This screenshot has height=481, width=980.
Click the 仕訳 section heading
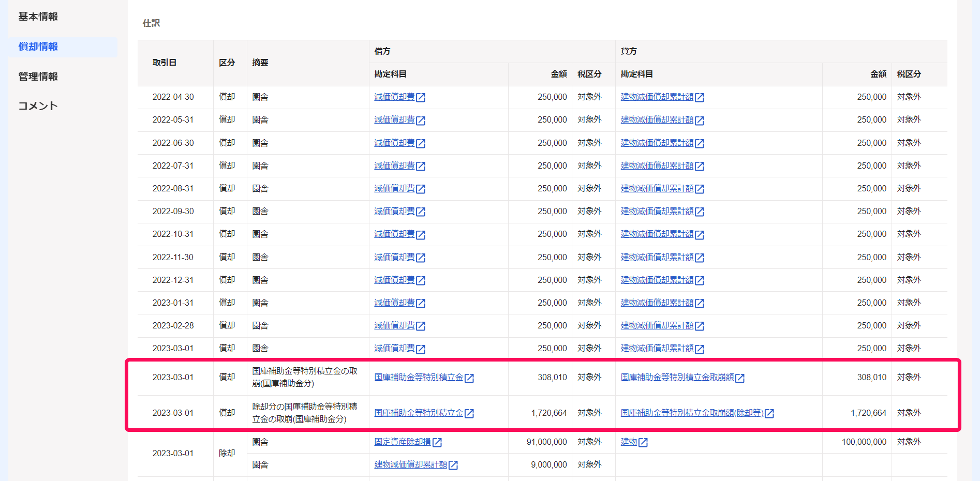tap(152, 23)
